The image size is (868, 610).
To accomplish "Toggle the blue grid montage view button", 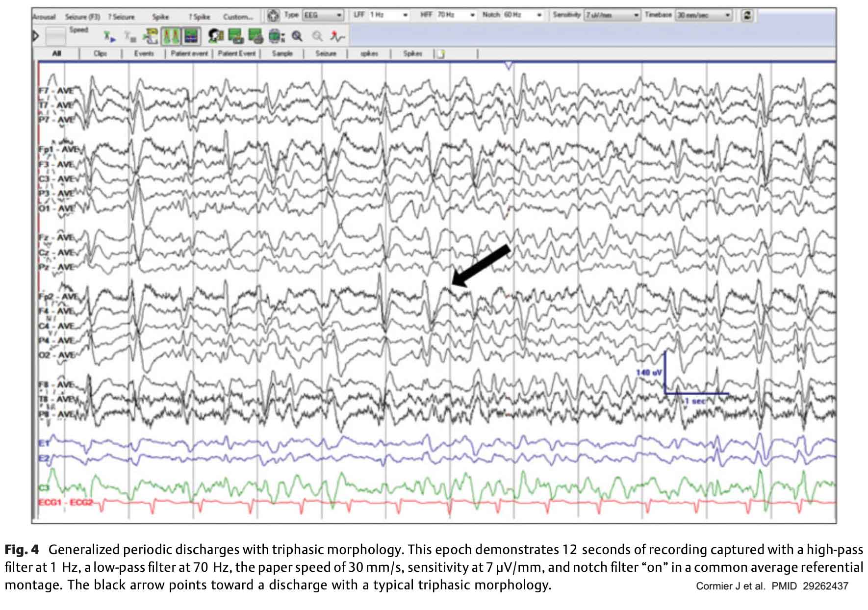I will [x=191, y=36].
